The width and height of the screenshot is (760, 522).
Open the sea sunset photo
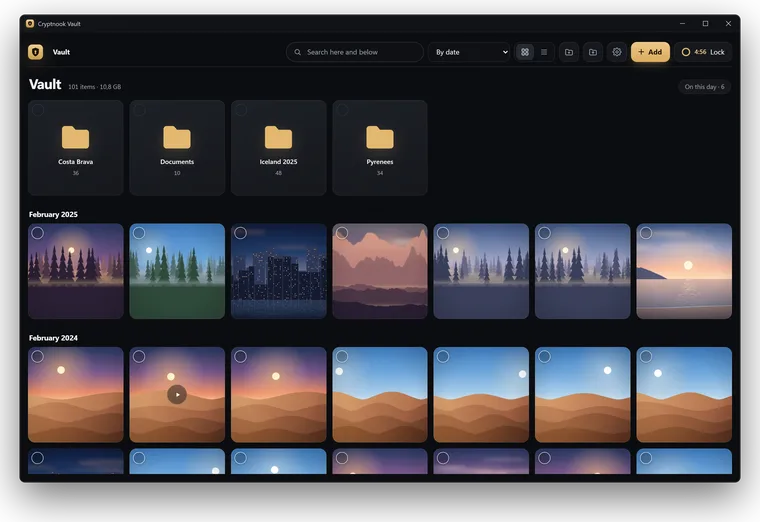click(x=684, y=271)
